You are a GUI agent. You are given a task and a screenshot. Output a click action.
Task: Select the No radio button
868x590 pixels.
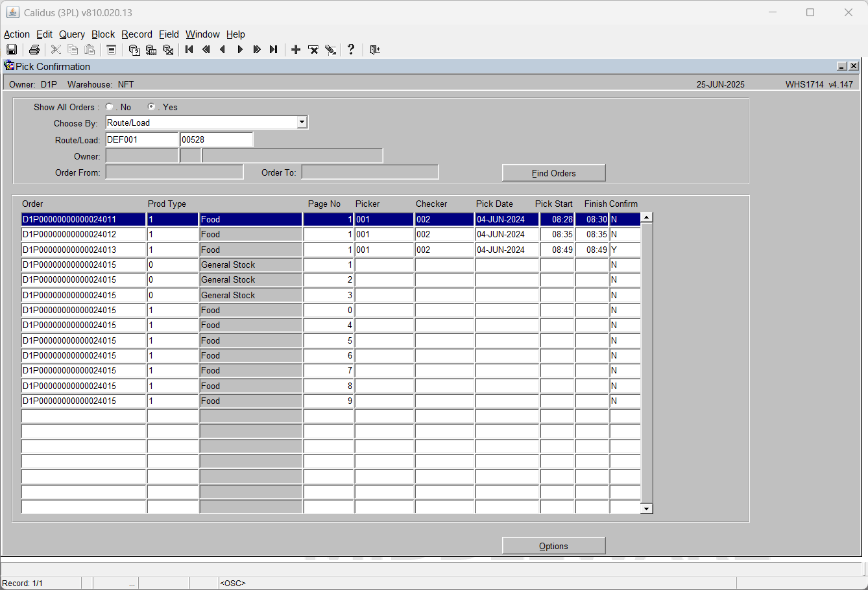pyautogui.click(x=109, y=107)
